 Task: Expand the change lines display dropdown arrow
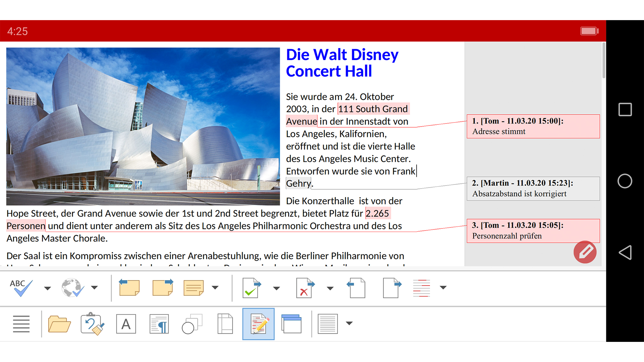[443, 287]
